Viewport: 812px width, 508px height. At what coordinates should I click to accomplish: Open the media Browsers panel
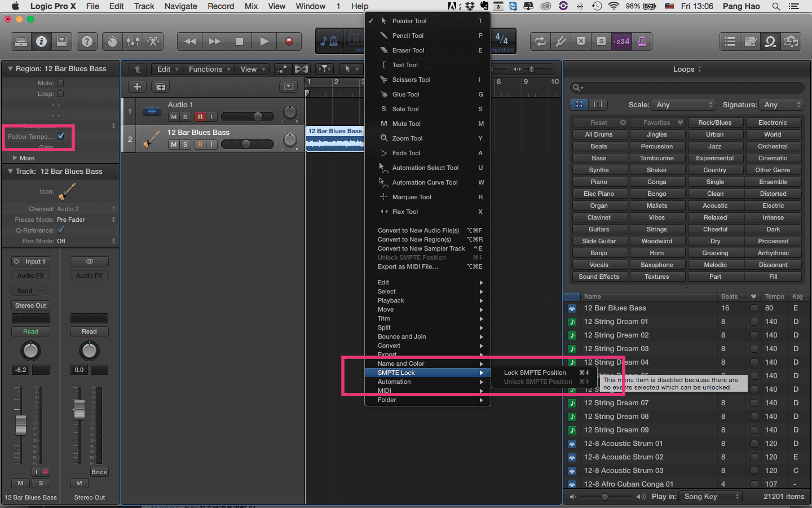791,41
